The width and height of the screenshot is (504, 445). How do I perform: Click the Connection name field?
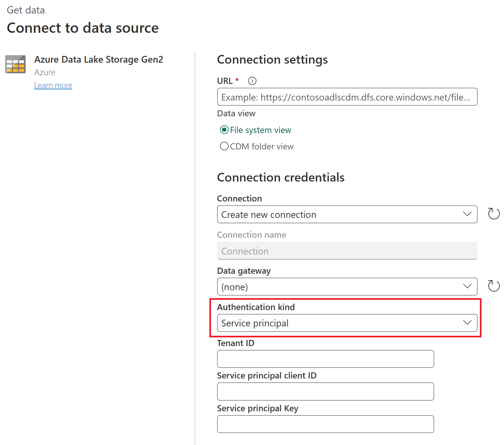pos(347,251)
